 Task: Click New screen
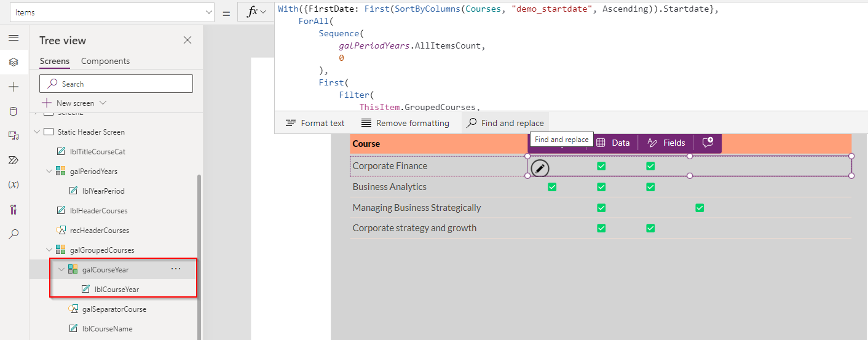point(68,103)
